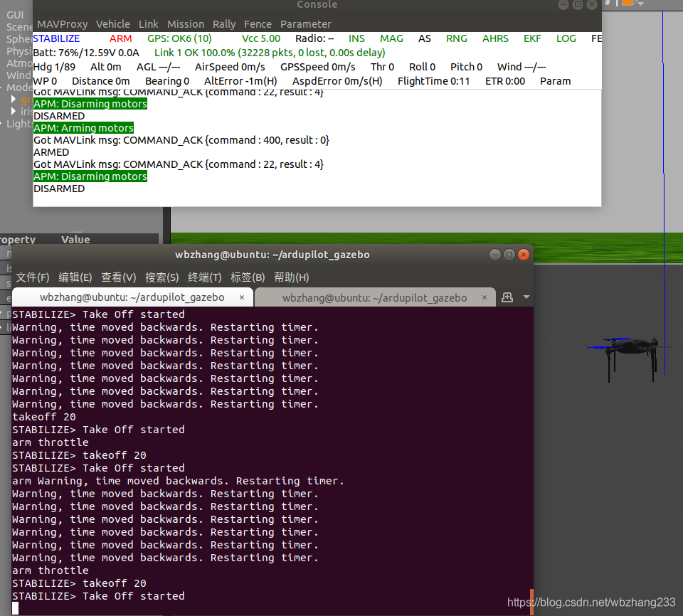Close the second terminal tab
This screenshot has width=683, height=616.
pos(485,297)
